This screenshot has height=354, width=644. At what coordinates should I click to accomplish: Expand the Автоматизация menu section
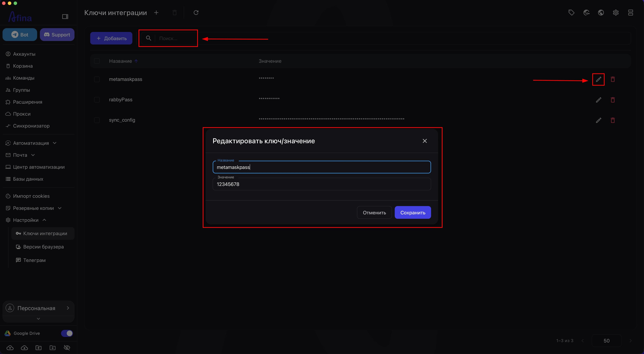[x=31, y=143]
